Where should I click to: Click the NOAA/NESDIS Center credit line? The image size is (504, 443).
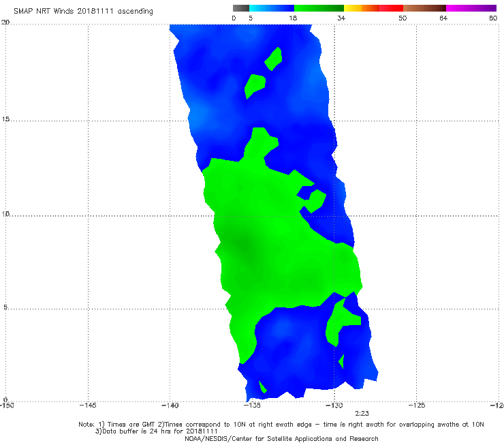pyautogui.click(x=281, y=439)
